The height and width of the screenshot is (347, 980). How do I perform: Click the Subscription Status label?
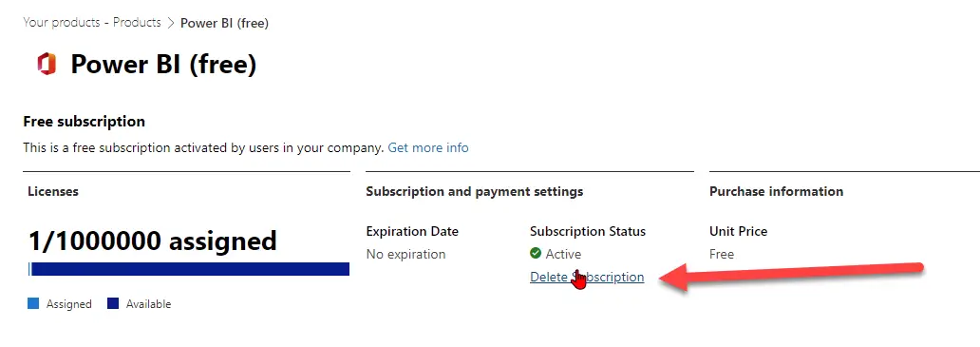(x=588, y=231)
